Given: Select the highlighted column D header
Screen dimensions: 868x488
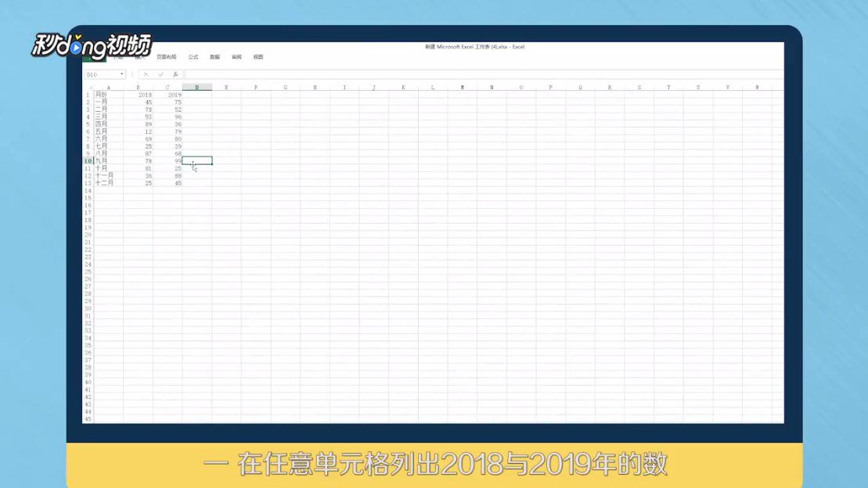Looking at the screenshot, I should [197, 88].
